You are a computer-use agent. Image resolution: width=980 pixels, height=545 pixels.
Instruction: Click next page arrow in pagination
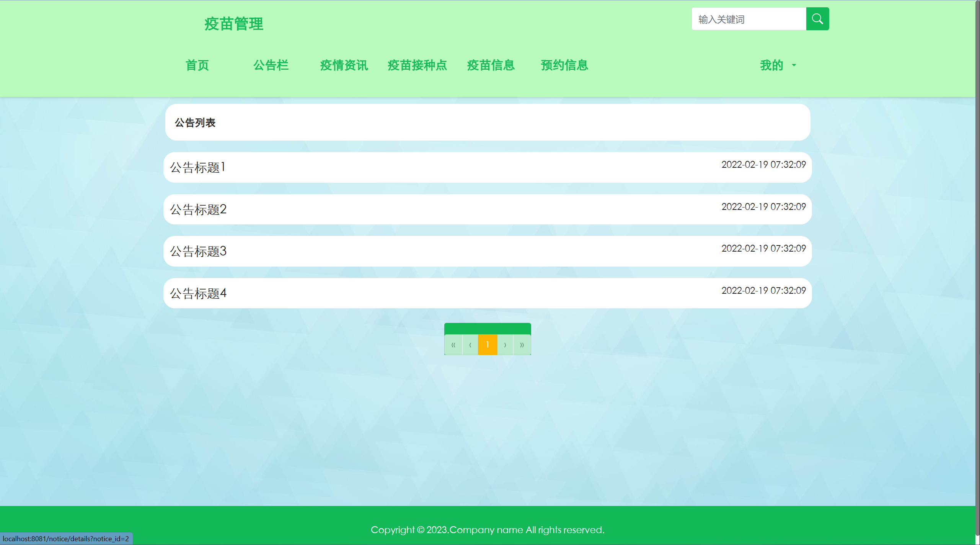[505, 345]
